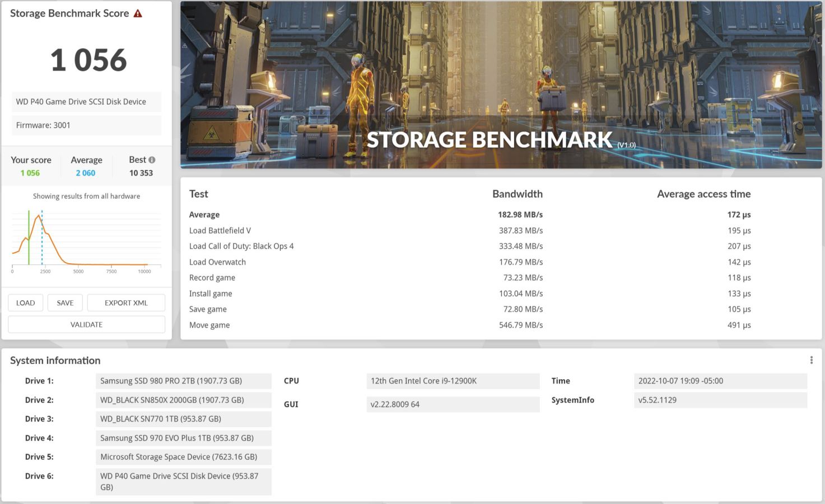Click the device name field under the big score
Viewport: 825px width, 504px height.
86,102
